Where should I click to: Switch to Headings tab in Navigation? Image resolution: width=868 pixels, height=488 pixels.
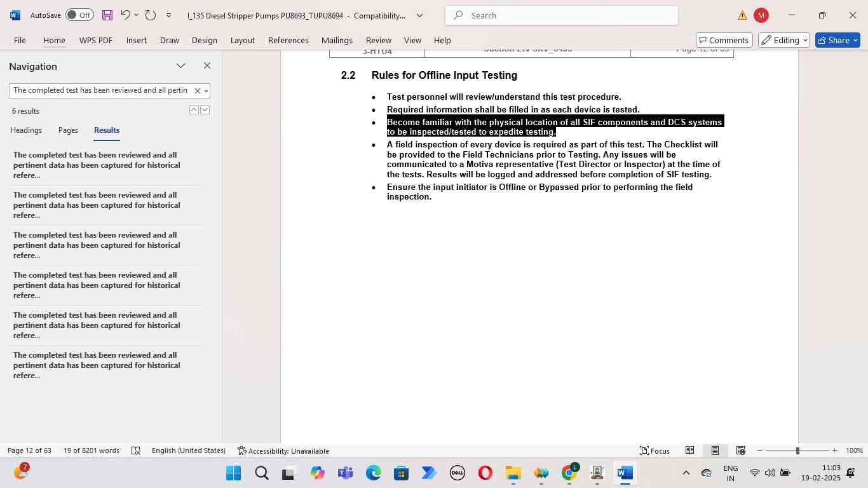26,130
